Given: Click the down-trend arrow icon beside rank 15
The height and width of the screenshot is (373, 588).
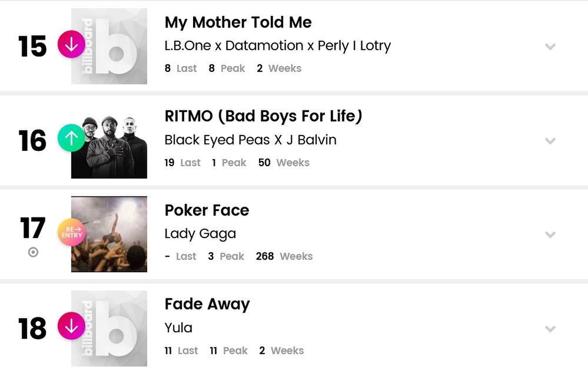Looking at the screenshot, I should click(x=71, y=46).
